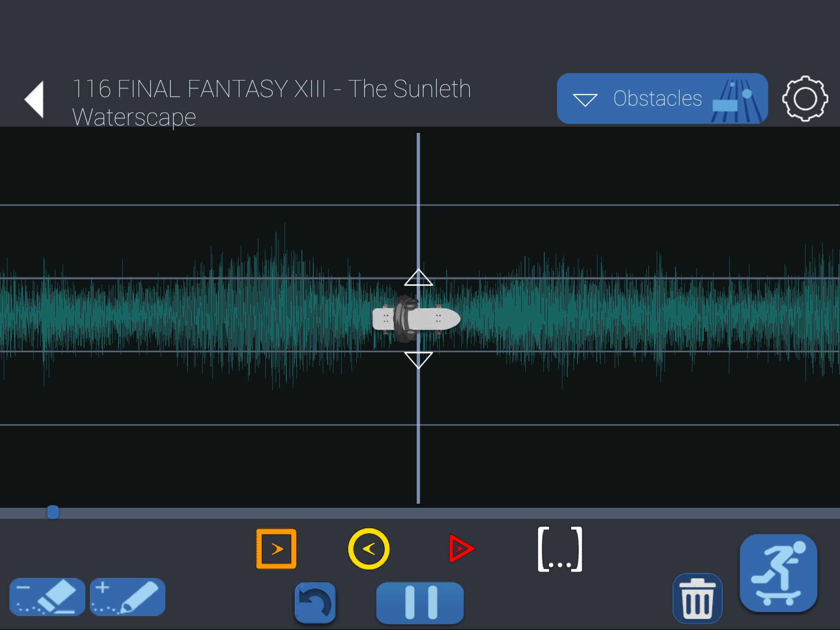Image resolution: width=840 pixels, height=630 pixels.
Task: Delete using the trash can button
Action: (697, 598)
